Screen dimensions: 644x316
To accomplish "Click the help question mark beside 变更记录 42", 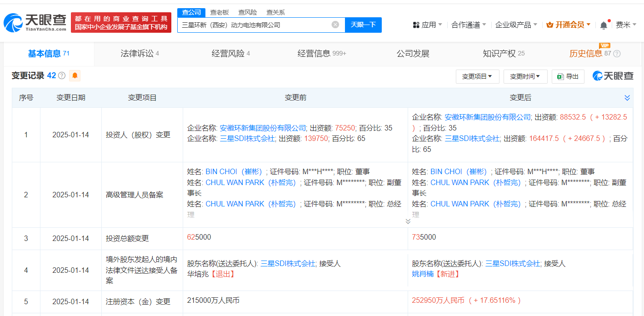I will 62,75.
